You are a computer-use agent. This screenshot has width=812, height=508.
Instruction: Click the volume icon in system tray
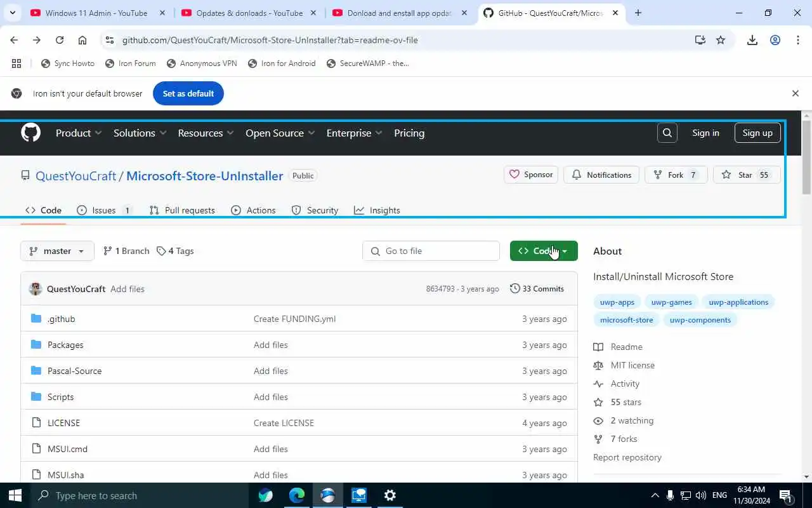(x=701, y=495)
